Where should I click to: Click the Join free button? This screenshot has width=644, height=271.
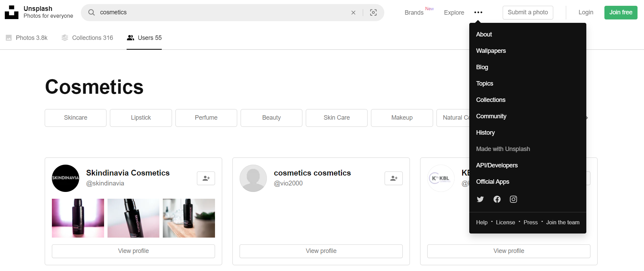click(620, 13)
